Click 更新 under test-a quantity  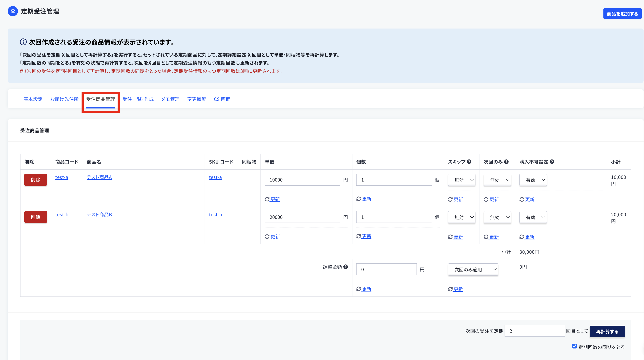click(364, 199)
